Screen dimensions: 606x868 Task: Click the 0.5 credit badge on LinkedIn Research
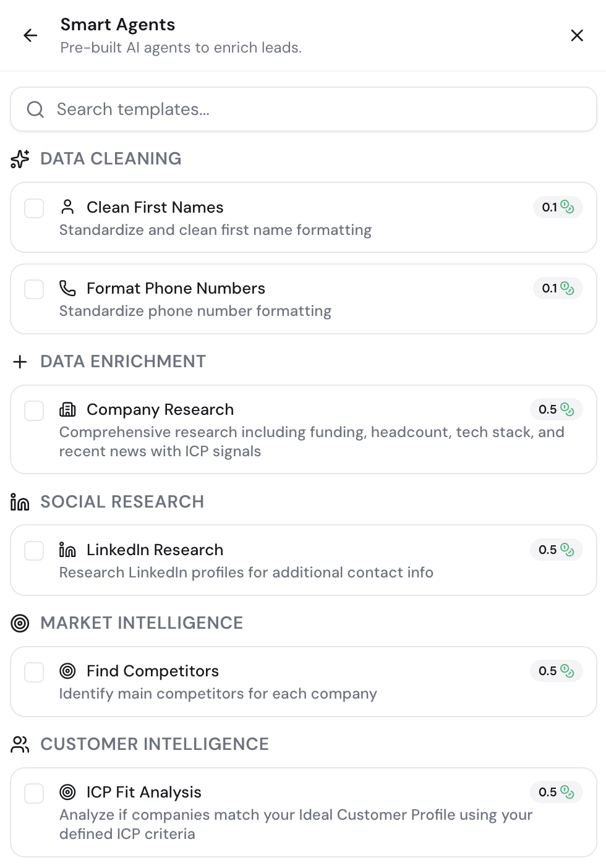(557, 550)
